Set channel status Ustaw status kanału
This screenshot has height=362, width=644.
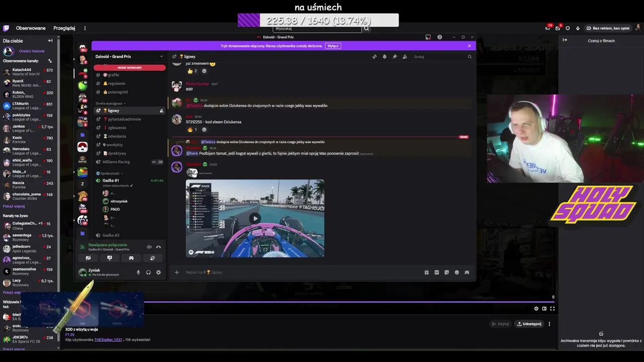tap(118, 186)
